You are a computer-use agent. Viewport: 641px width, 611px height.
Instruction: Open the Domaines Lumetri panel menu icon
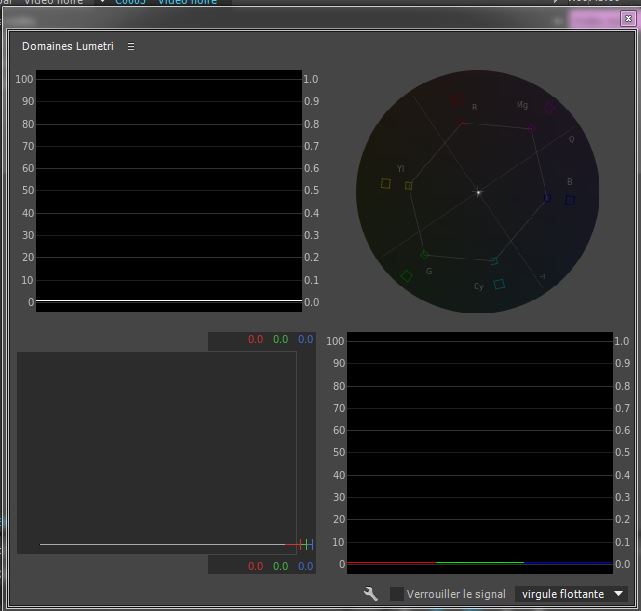pyautogui.click(x=131, y=46)
